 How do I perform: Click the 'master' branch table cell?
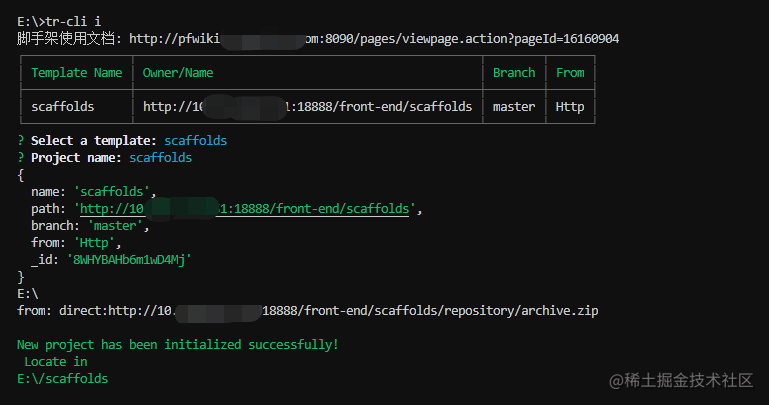(513, 107)
